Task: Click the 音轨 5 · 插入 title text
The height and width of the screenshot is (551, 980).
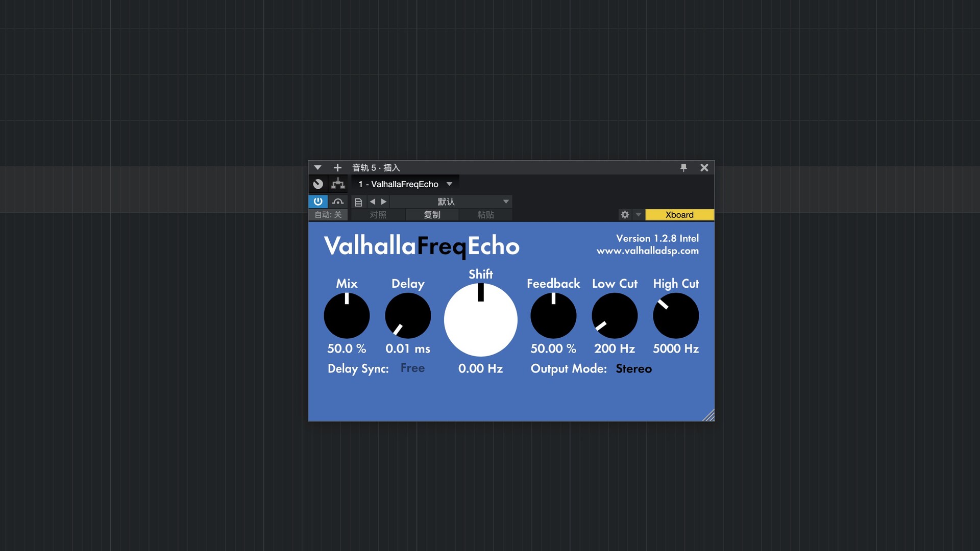Action: click(x=376, y=167)
